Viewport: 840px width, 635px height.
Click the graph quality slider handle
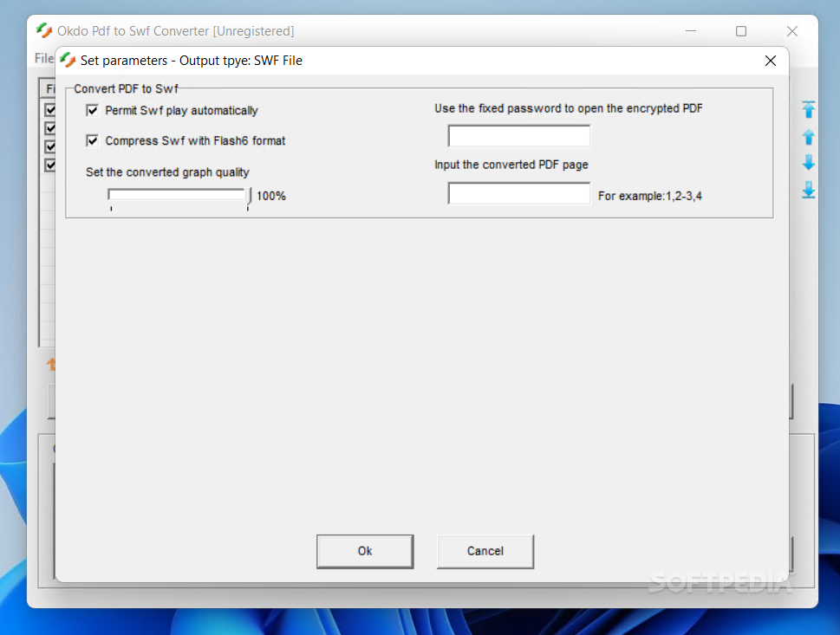click(x=249, y=197)
